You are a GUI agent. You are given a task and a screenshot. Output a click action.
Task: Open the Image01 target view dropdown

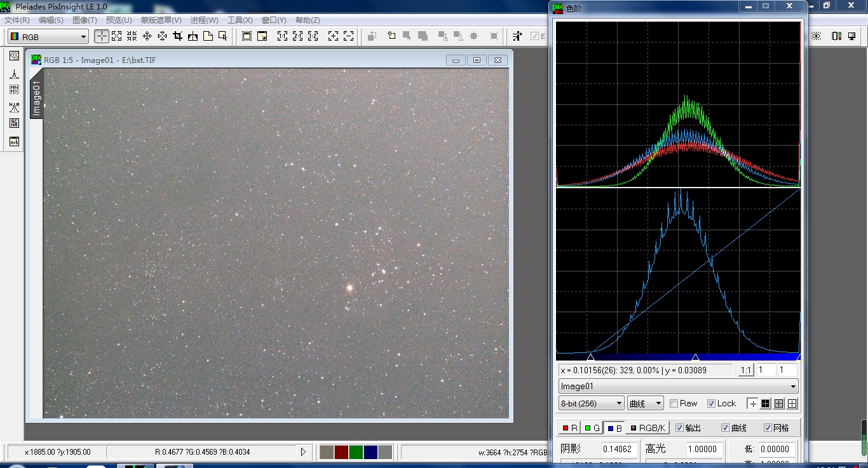pos(678,386)
